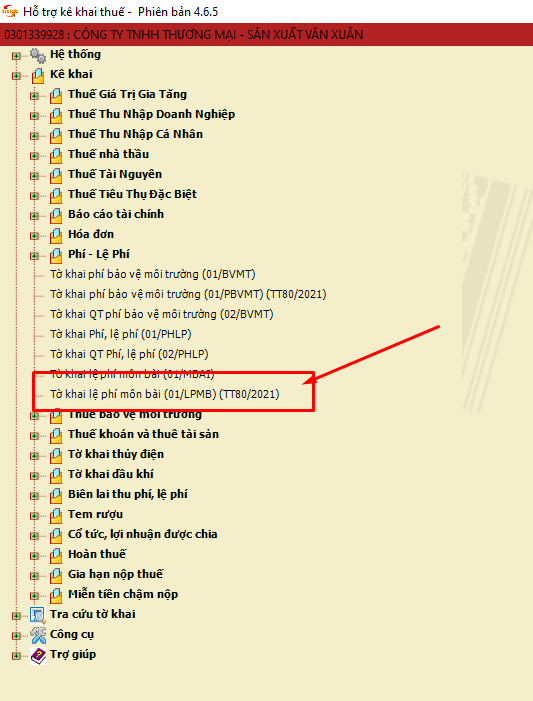
Task: Expand the Thuế Giá Trị Gia Tăng node
Action: (34, 96)
